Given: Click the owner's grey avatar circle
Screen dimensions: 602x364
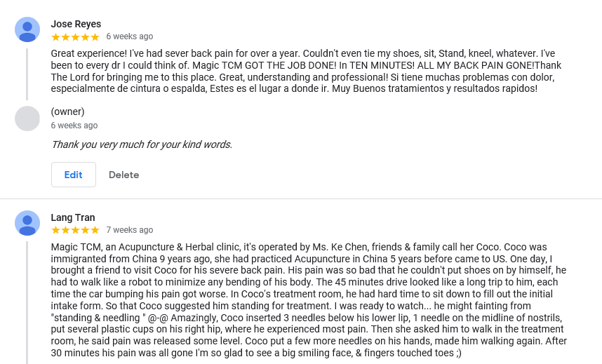Looking at the screenshot, I should (x=27, y=119).
